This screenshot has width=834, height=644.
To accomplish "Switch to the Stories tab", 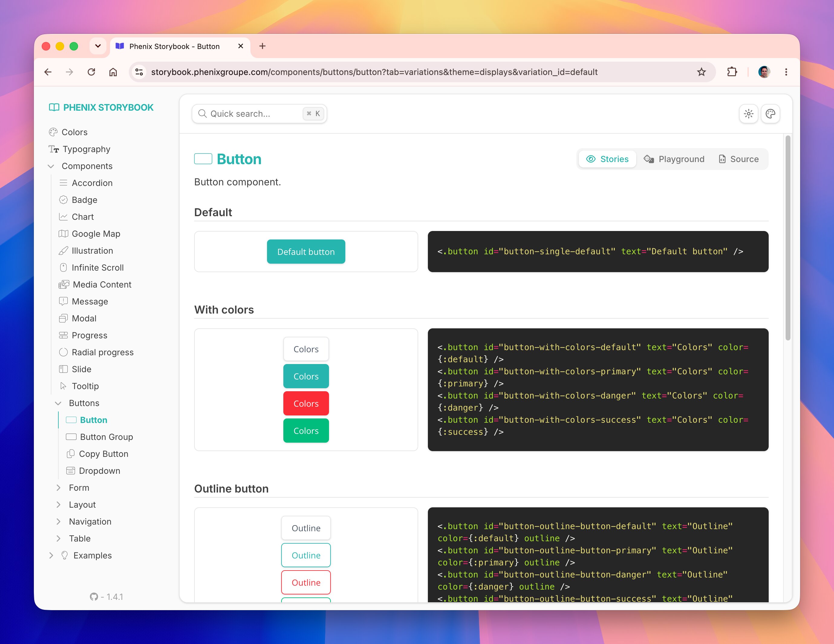I will coord(607,159).
